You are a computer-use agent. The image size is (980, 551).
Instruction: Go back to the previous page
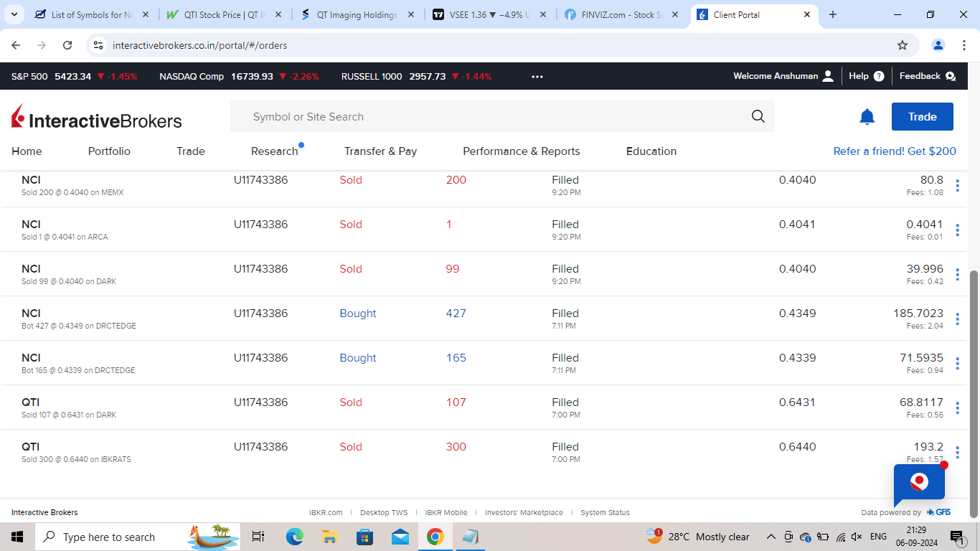(x=16, y=45)
